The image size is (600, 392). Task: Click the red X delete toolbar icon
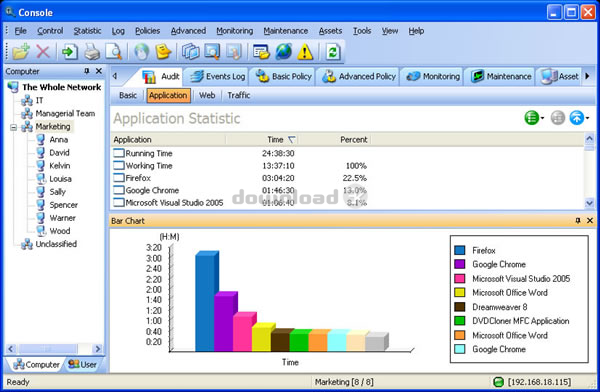tap(43, 52)
